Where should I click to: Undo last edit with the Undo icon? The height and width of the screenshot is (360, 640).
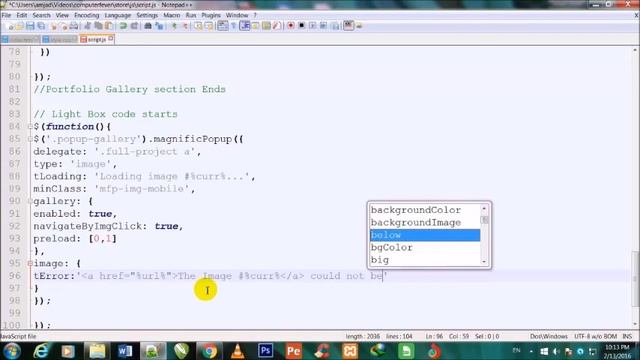(x=122, y=26)
